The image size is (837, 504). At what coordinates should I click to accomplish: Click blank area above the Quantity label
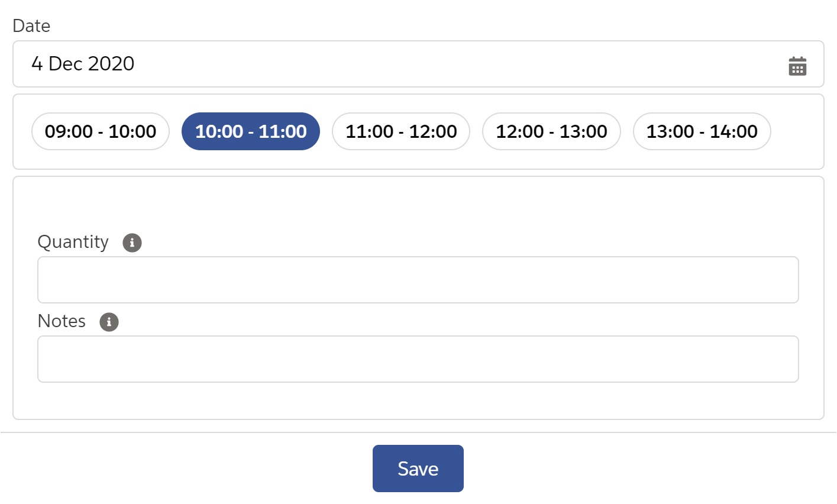coord(418,204)
